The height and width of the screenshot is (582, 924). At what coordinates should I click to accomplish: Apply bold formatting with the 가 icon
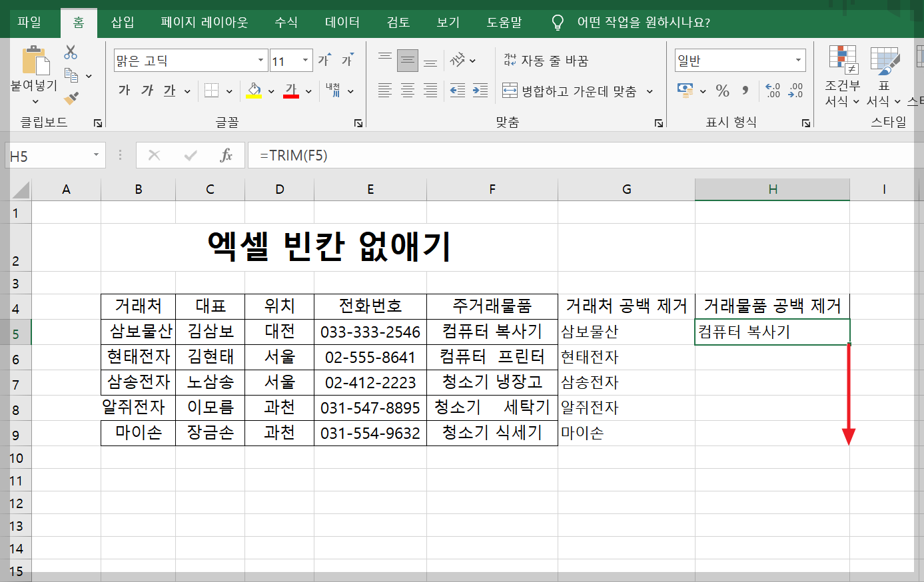[123, 91]
